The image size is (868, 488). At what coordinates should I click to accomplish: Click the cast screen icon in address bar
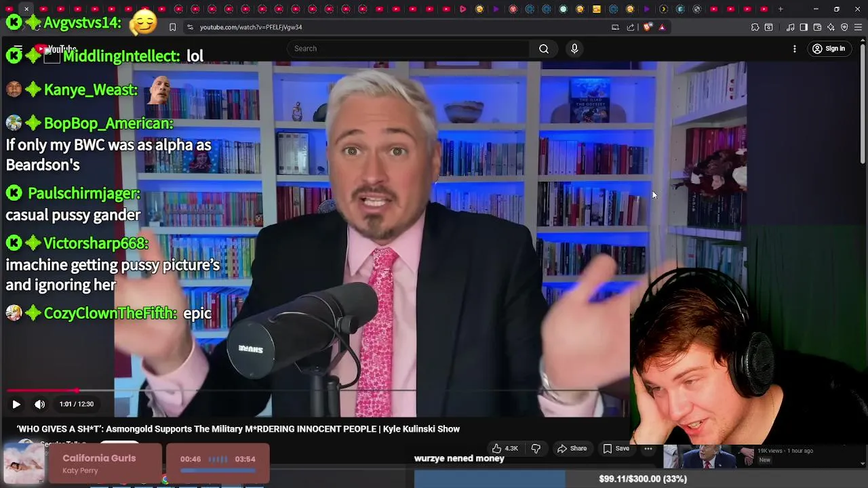(x=615, y=27)
